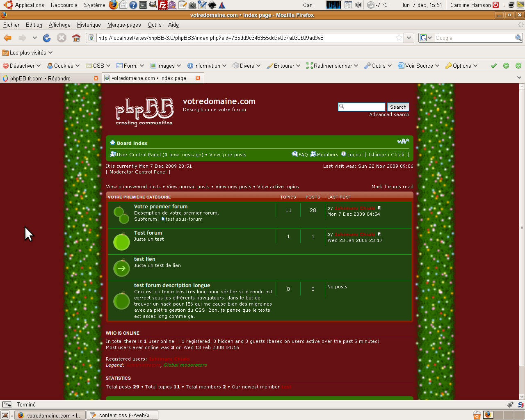This screenshot has width=525, height=420.
Task: Open the Members list link
Action: (328, 155)
